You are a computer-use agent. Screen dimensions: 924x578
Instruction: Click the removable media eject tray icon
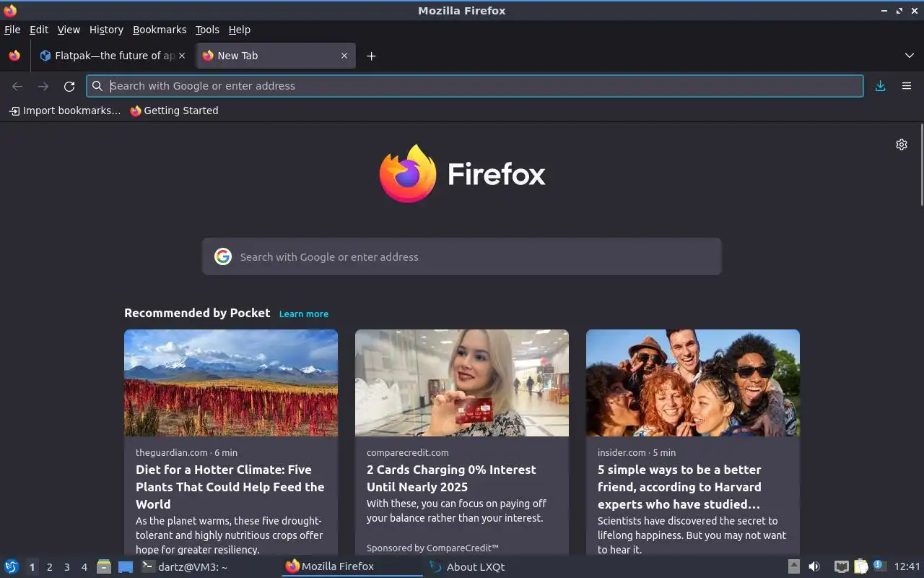pos(793,566)
